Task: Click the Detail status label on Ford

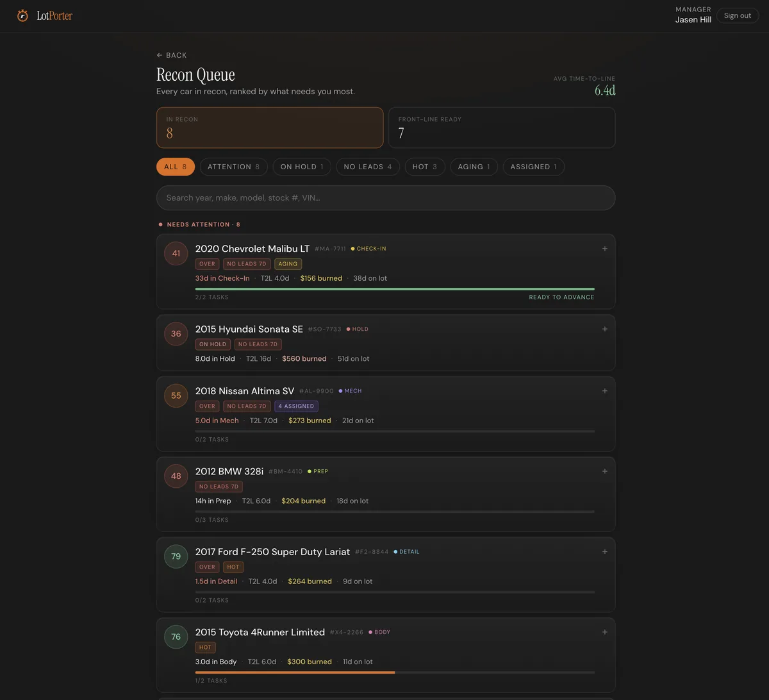Action: 406,552
